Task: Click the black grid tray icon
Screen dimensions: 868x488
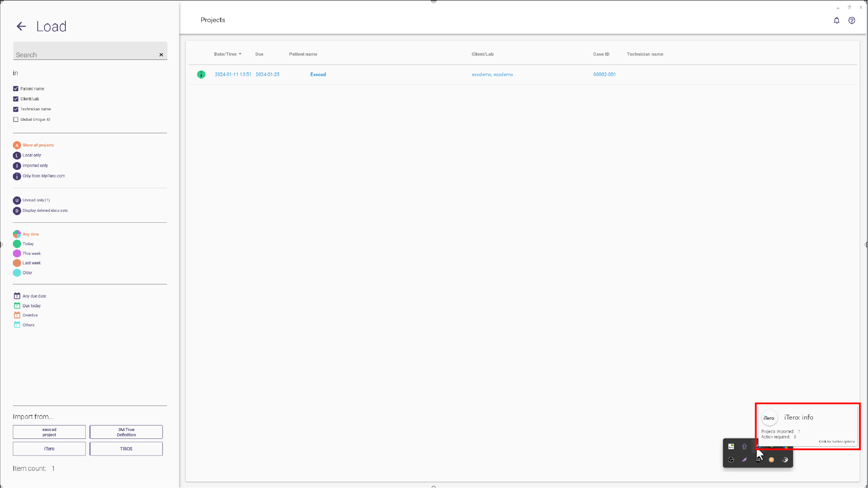Action: pos(758,460)
